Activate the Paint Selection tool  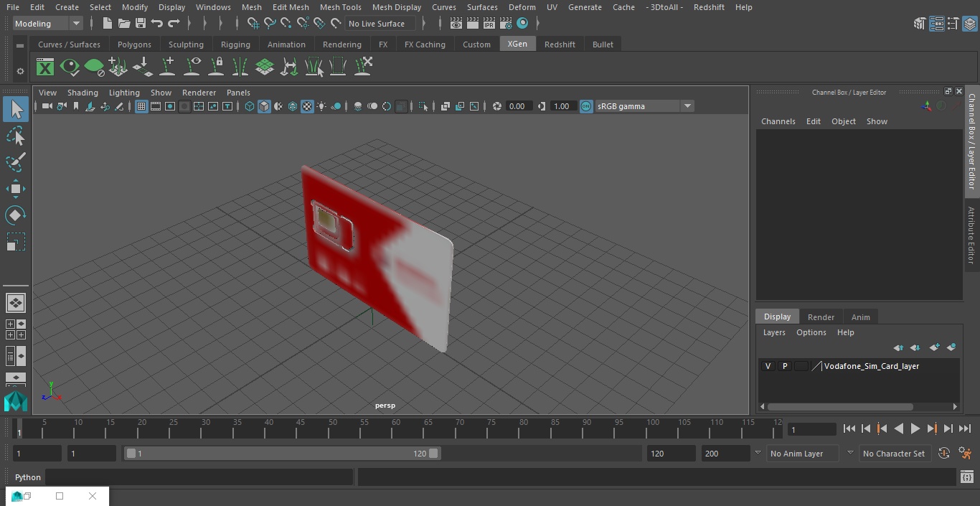(x=16, y=162)
